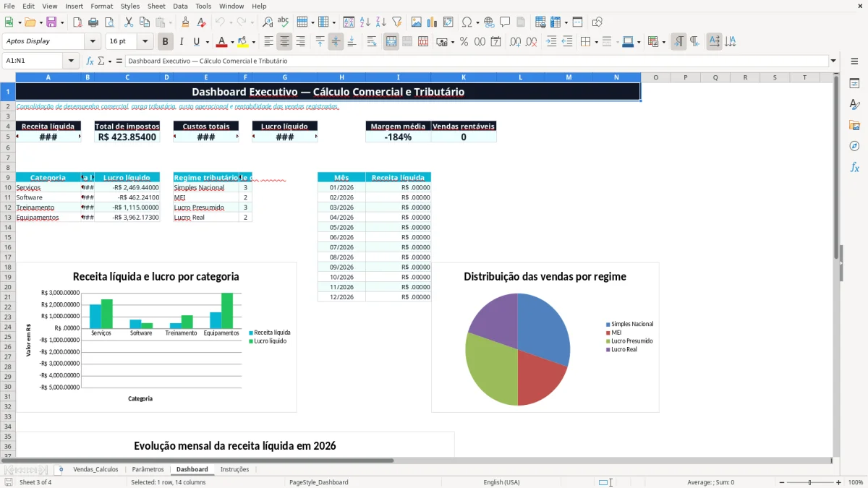Open the Styles menu
Viewport: 868px width, 488px height.
[130, 6]
